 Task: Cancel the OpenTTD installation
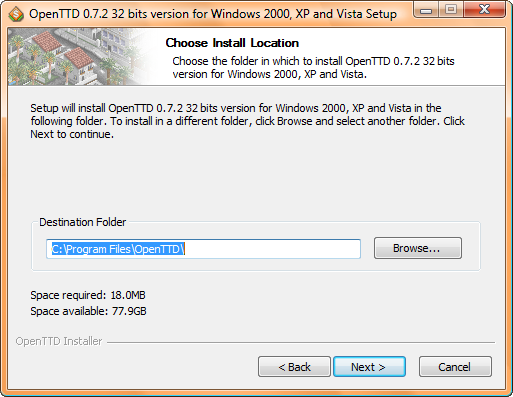[455, 367]
